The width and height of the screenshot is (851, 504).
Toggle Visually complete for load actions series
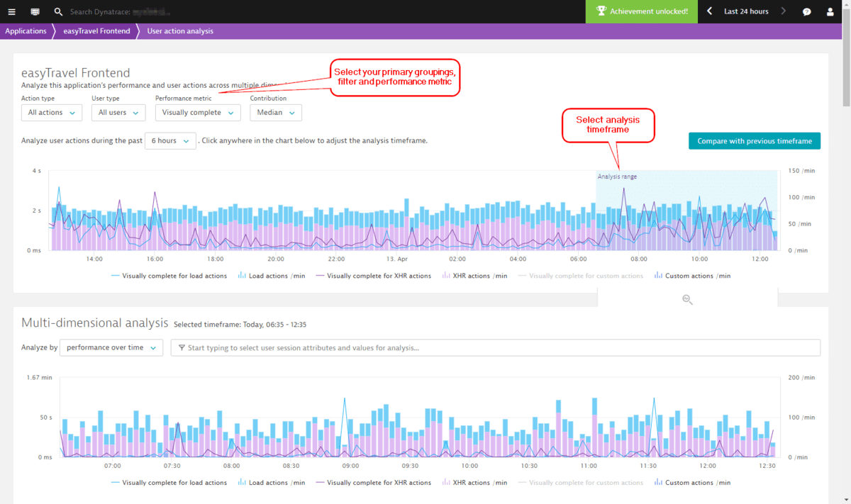pos(169,275)
